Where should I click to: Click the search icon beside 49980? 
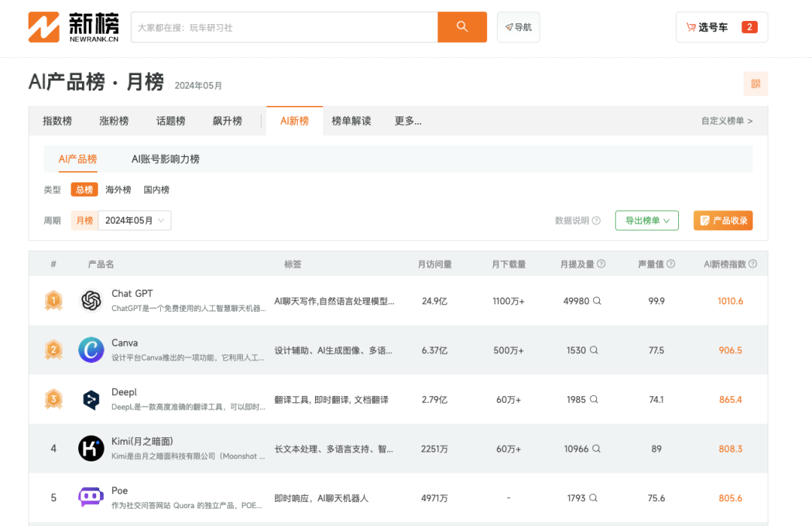pyautogui.click(x=597, y=301)
